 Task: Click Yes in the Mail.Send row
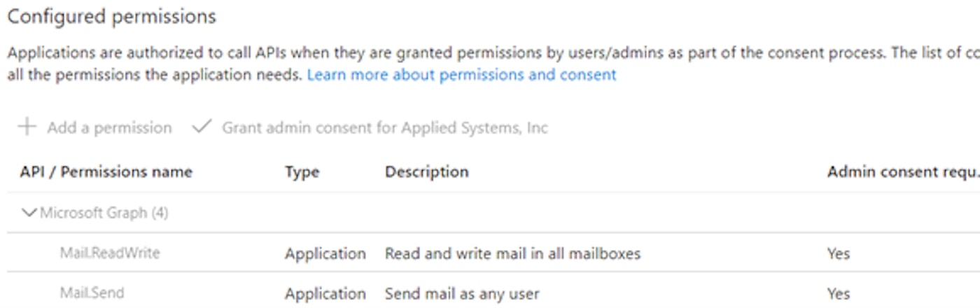838,293
